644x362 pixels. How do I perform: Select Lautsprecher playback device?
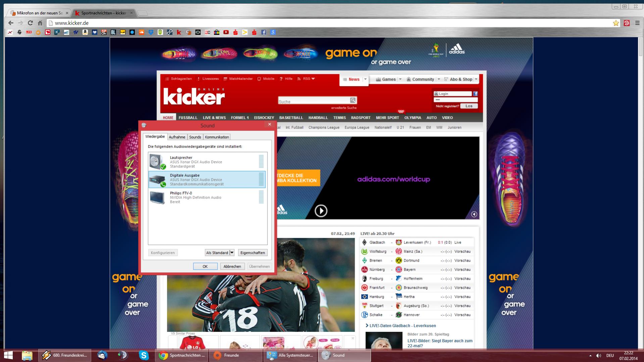pyautogui.click(x=207, y=162)
